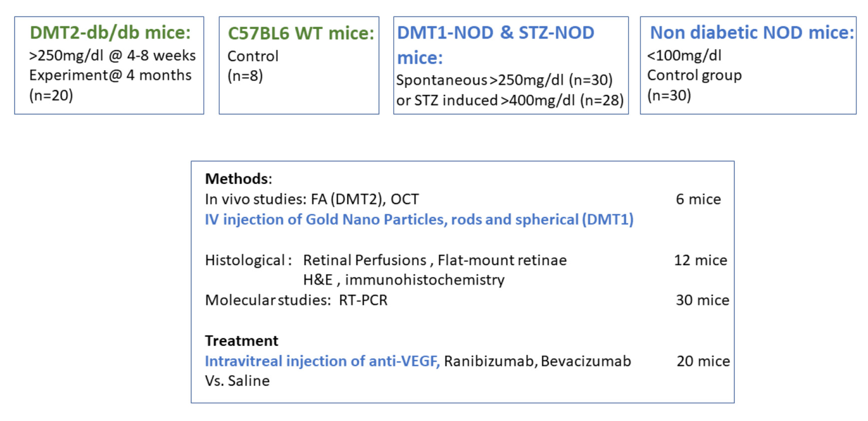868x421 pixels.
Task: Click the 'In vivo studies: FA (DMT2), OCT' line
Action: (312, 199)
